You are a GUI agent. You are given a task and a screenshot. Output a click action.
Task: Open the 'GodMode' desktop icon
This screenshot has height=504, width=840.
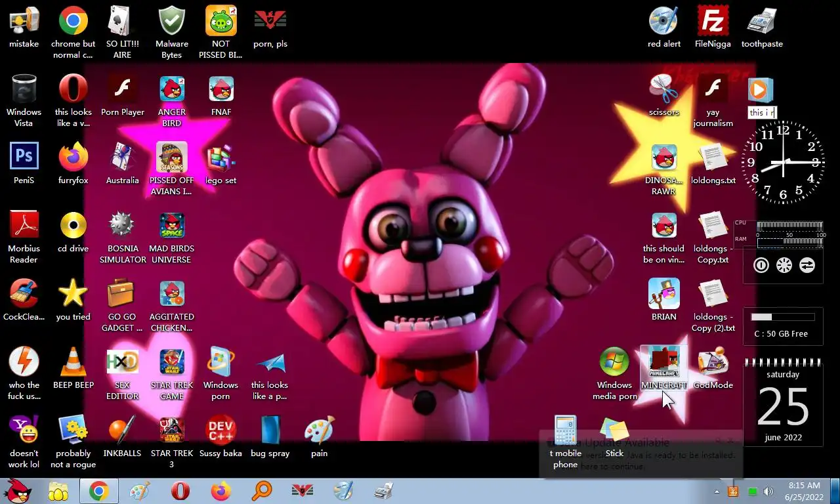[713, 369]
